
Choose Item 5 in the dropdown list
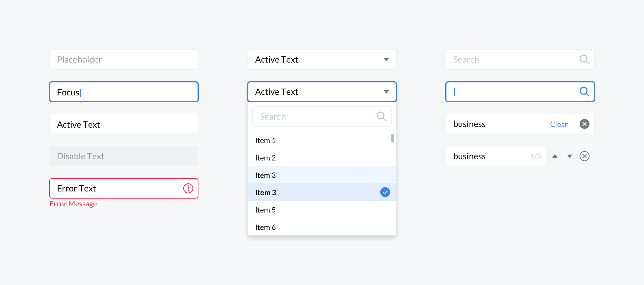(265, 210)
